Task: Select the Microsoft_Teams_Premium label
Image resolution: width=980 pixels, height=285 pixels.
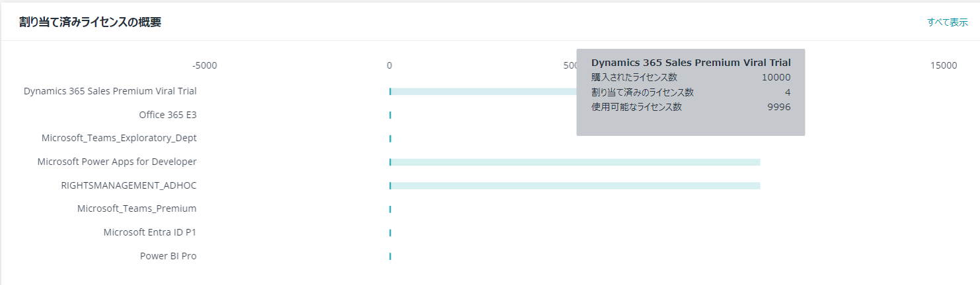Action: click(137, 208)
